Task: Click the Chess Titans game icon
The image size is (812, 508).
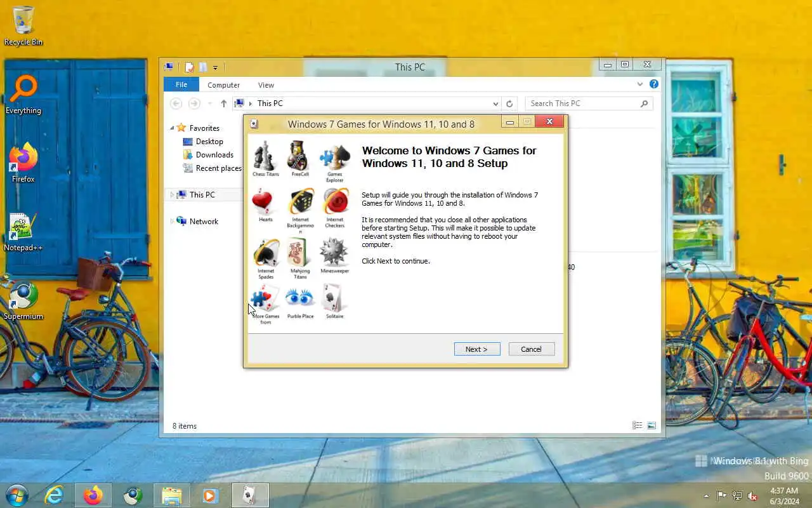Action: click(265, 156)
